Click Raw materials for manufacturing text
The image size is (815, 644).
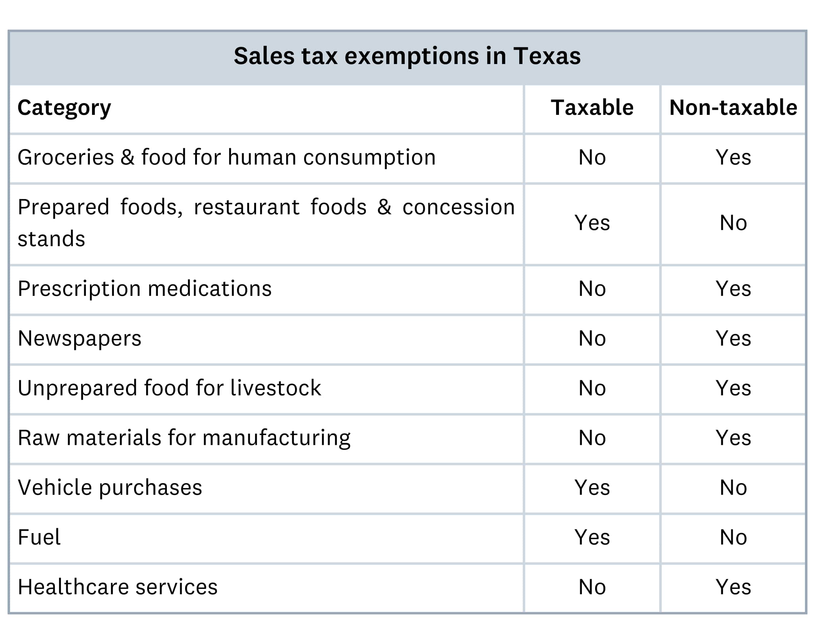click(x=184, y=438)
